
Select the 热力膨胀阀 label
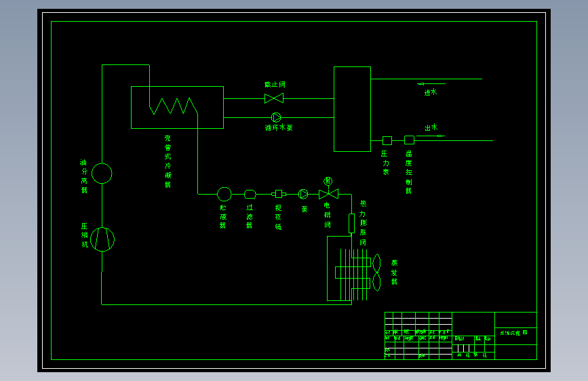point(363,223)
